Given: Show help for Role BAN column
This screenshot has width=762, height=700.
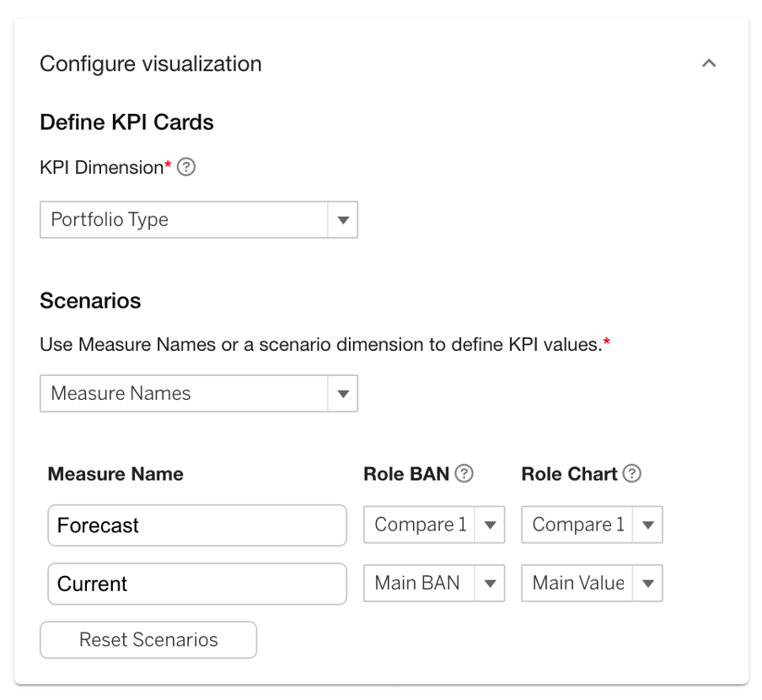Looking at the screenshot, I should pos(464,473).
